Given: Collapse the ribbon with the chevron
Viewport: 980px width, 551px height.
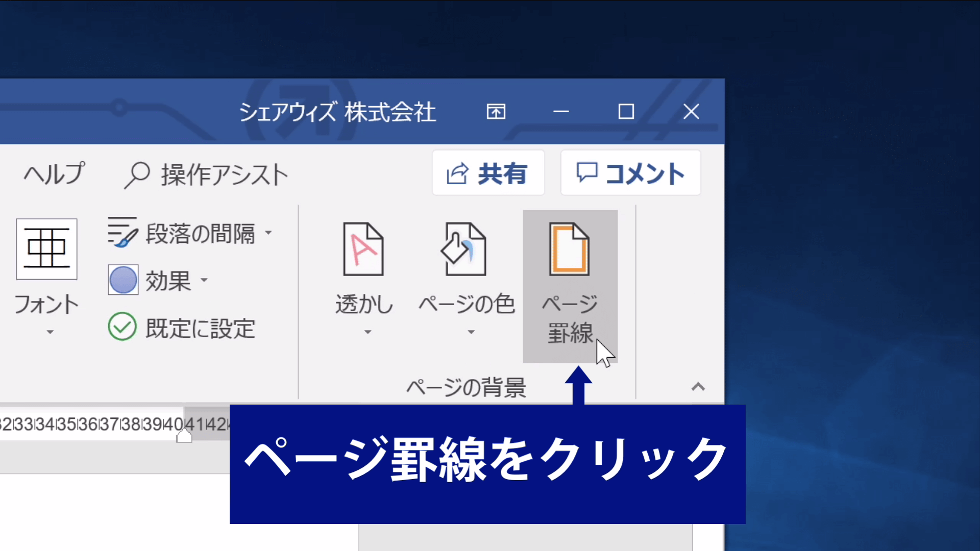Looking at the screenshot, I should [x=698, y=387].
